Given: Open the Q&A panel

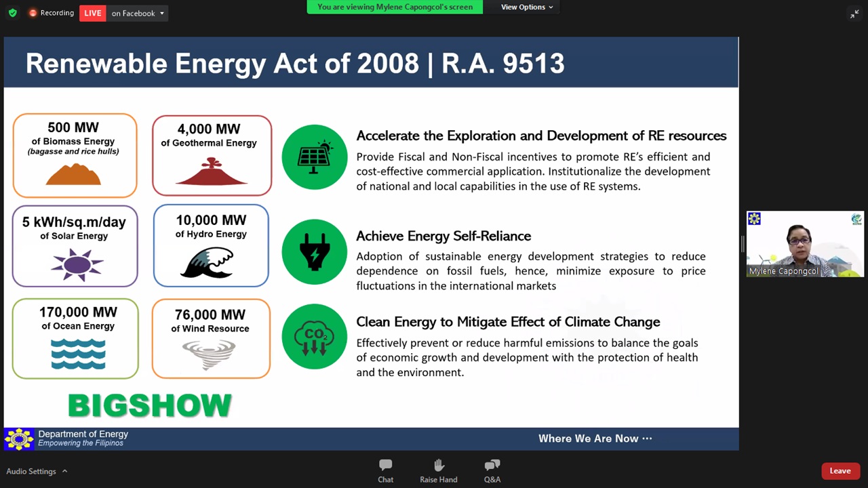Looking at the screenshot, I should pos(492,471).
